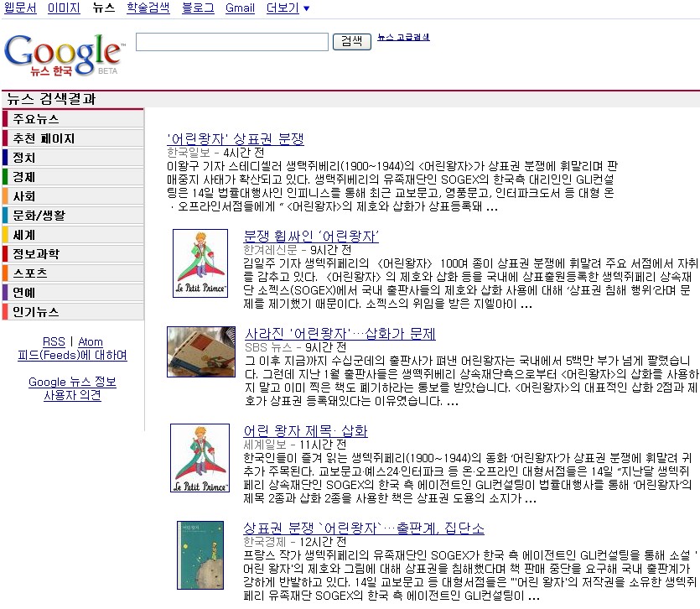The height and width of the screenshot is (609, 700).
Task: Click the Google 뉴스 한국 logo
Action: [x=65, y=55]
